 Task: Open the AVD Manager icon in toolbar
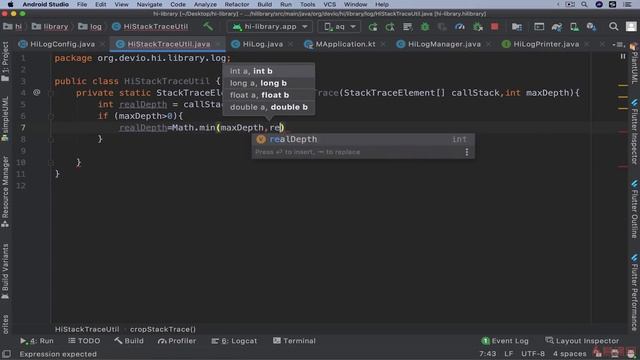(x=574, y=27)
